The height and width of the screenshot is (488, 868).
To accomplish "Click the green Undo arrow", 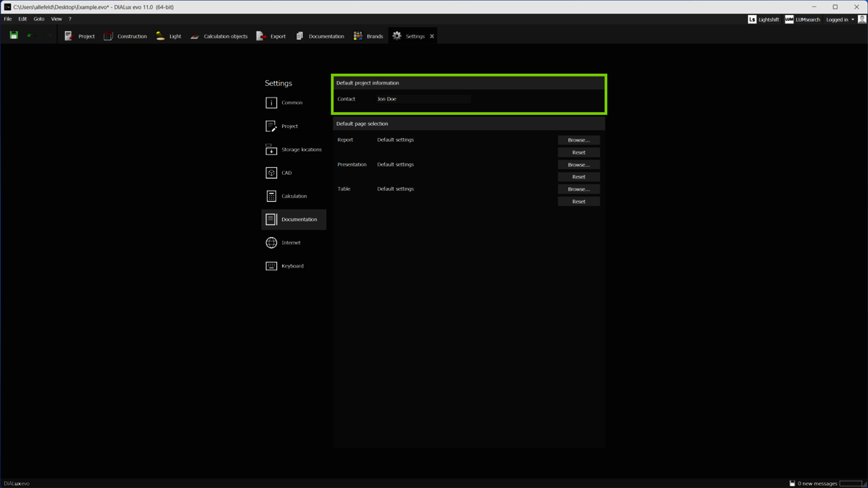I will pyautogui.click(x=30, y=35).
